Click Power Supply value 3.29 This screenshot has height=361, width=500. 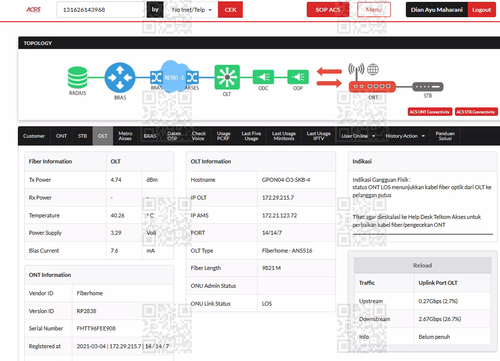tap(116, 233)
